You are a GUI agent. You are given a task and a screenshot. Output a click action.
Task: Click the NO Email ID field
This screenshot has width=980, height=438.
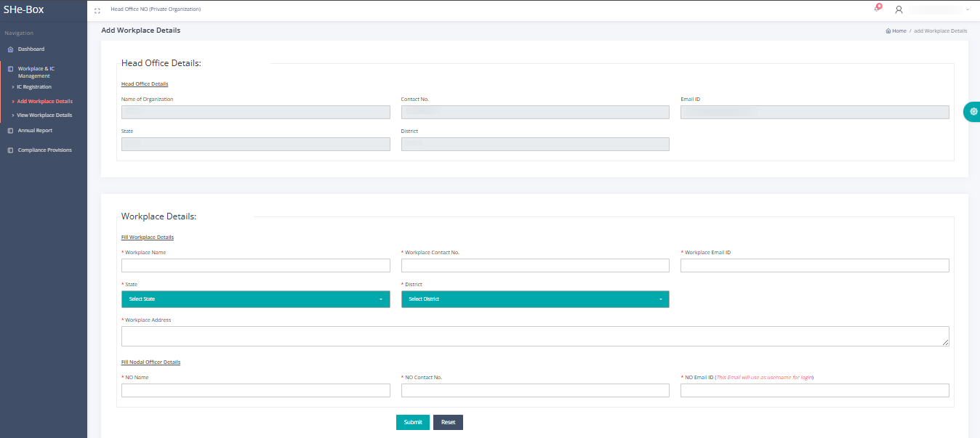click(814, 391)
